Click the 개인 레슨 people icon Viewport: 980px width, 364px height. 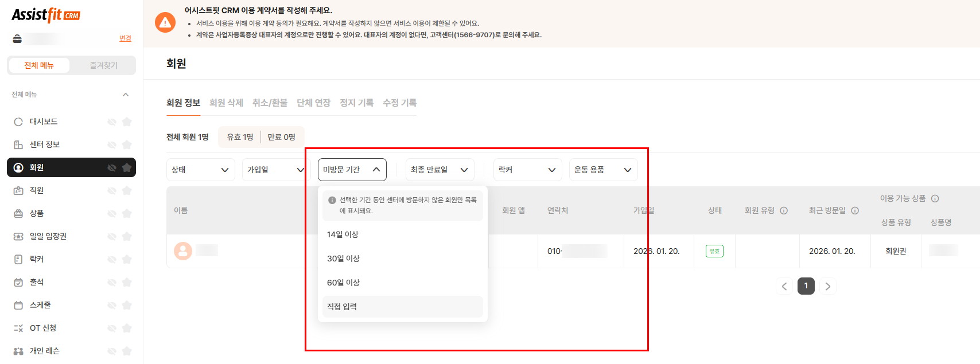click(18, 351)
